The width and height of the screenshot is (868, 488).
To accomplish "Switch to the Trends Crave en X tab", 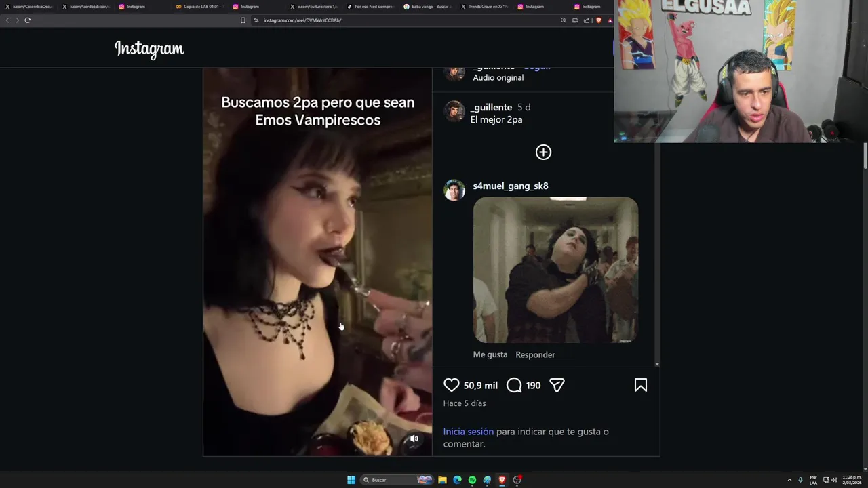I will (x=484, y=7).
